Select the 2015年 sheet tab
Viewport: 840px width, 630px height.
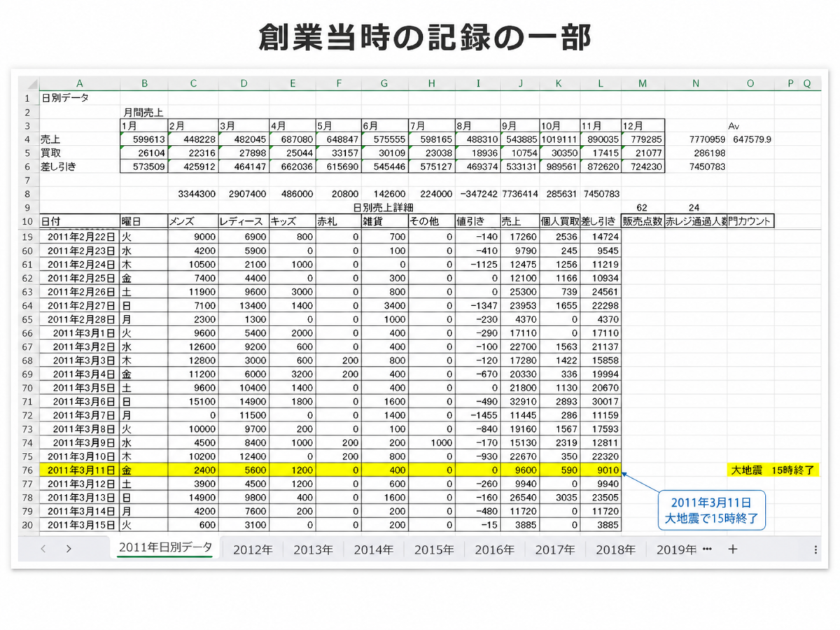pyautogui.click(x=434, y=549)
